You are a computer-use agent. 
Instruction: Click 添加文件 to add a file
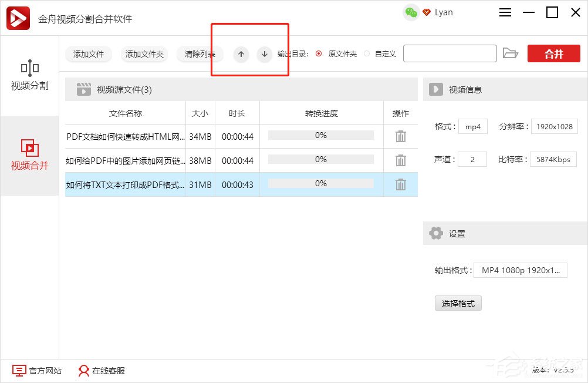pyautogui.click(x=88, y=54)
